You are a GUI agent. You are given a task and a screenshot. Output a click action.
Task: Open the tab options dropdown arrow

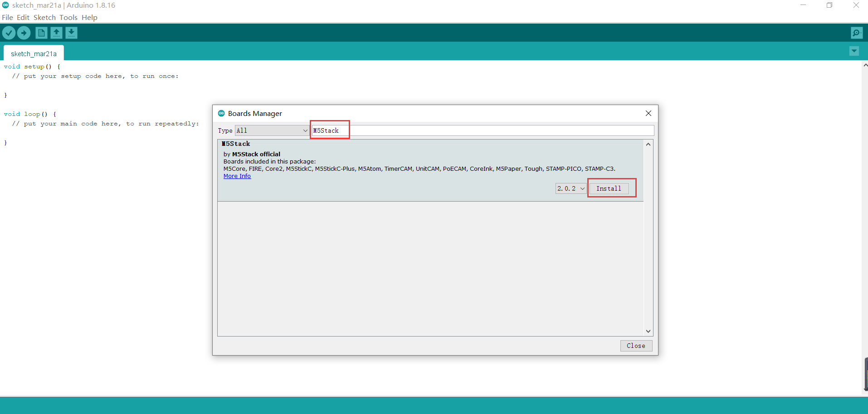tap(854, 51)
